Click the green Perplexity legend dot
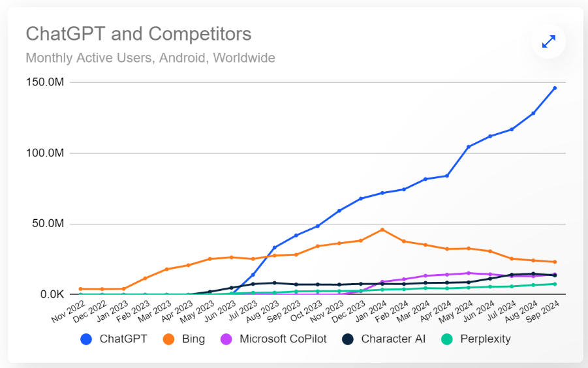This screenshot has height=368, width=588. [447, 339]
